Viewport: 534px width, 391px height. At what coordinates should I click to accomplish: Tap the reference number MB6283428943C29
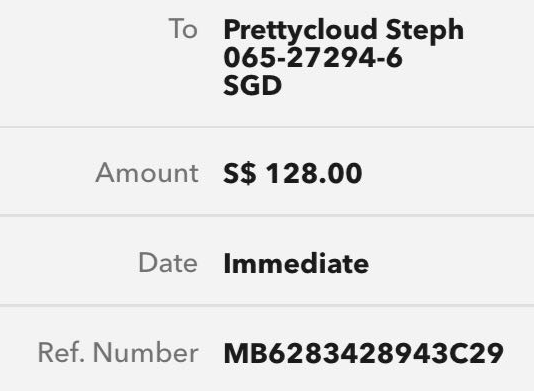363,354
